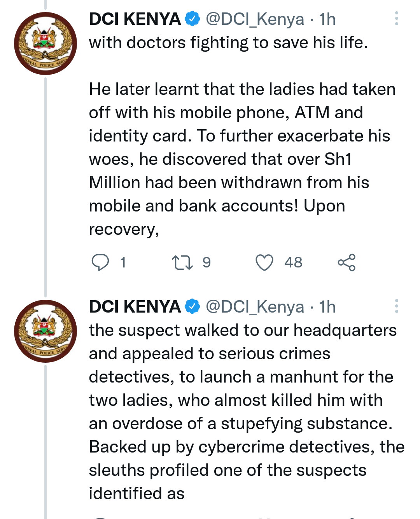View the 9 retweets count

(x=206, y=262)
